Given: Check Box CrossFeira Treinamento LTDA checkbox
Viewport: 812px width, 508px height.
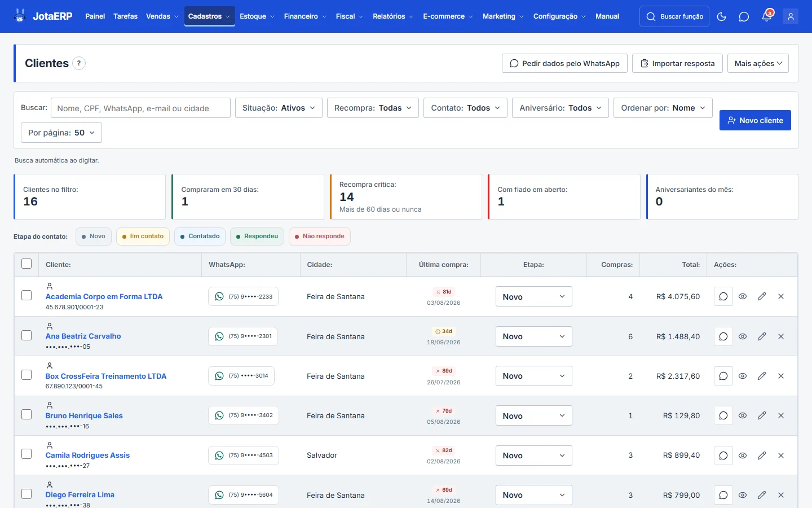Looking at the screenshot, I should (x=27, y=375).
